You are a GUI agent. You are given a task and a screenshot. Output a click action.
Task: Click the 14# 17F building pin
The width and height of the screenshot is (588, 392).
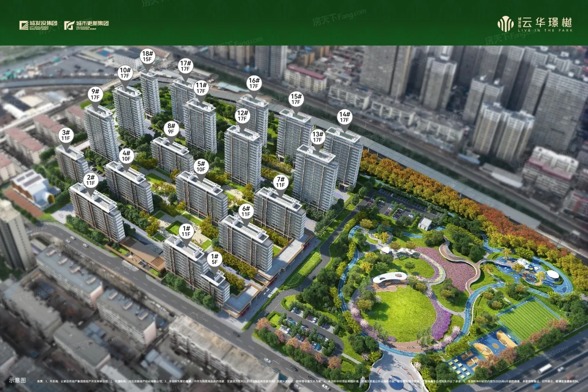(x=344, y=117)
